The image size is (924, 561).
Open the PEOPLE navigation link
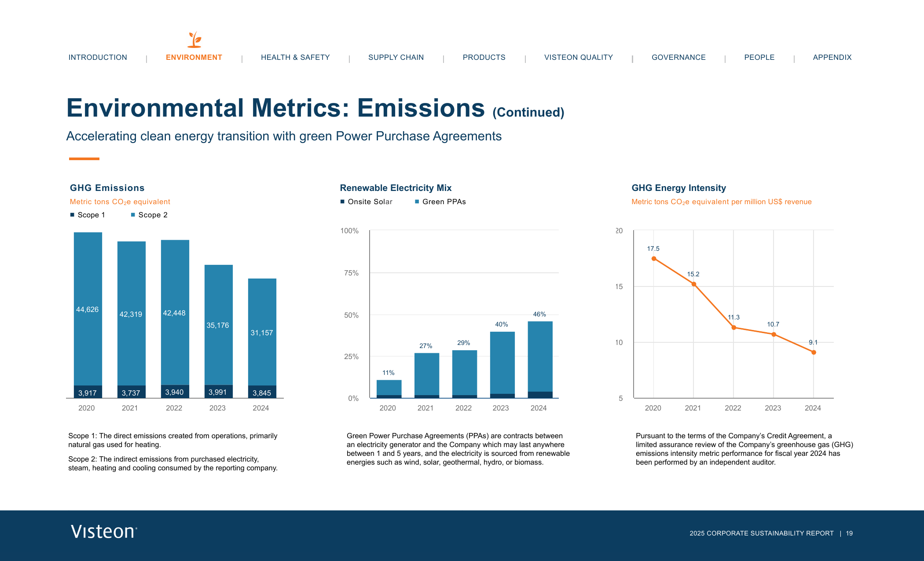pyautogui.click(x=759, y=57)
